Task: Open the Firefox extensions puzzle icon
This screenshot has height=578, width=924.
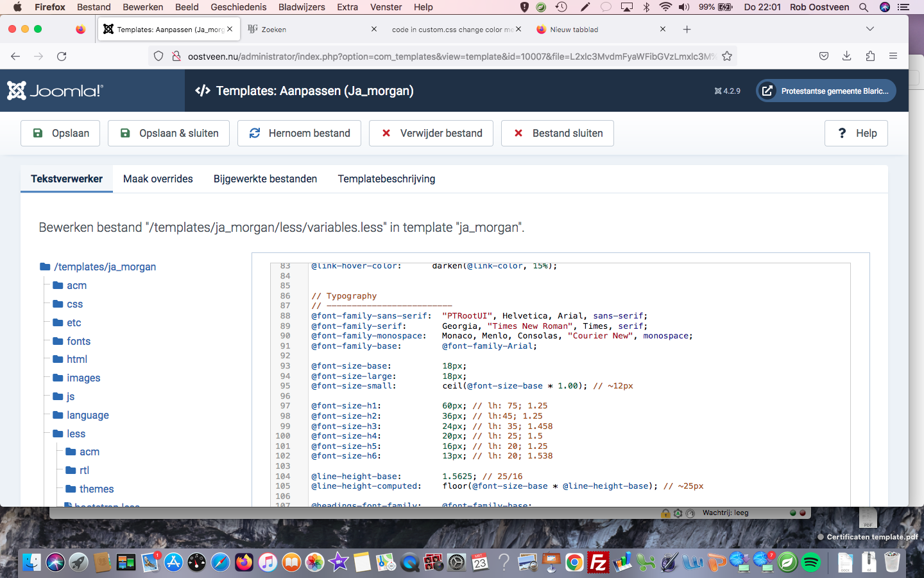Action: (x=870, y=57)
